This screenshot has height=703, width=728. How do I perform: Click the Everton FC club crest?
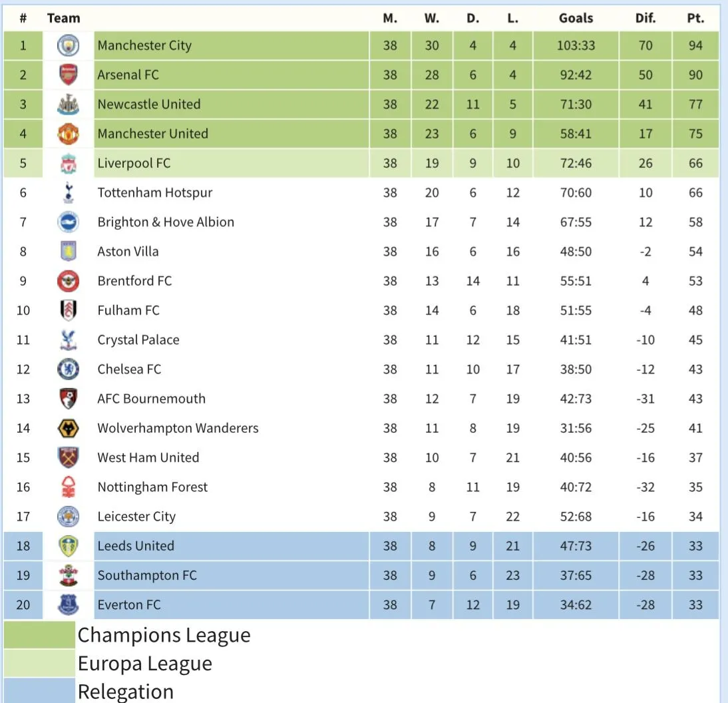click(x=68, y=604)
